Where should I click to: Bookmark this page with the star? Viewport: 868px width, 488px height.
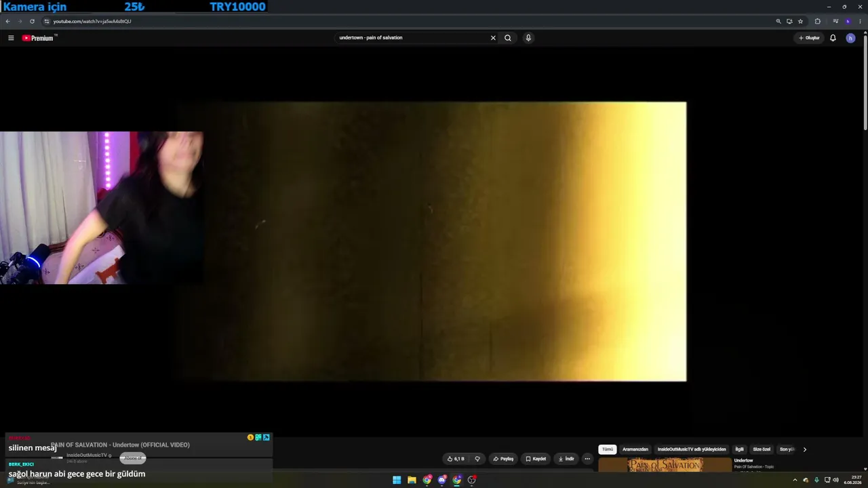pyautogui.click(x=800, y=21)
